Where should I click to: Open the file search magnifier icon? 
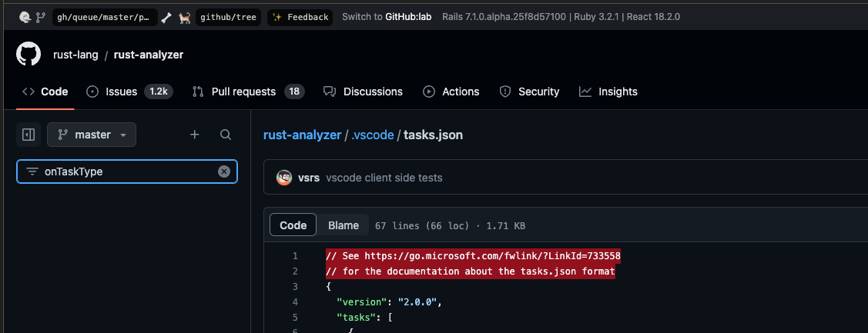point(226,135)
